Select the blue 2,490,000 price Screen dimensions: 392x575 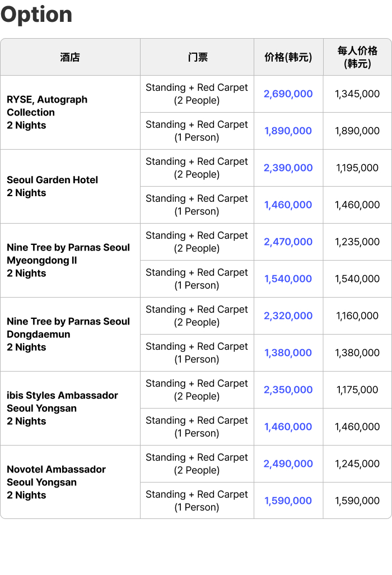[288, 464]
